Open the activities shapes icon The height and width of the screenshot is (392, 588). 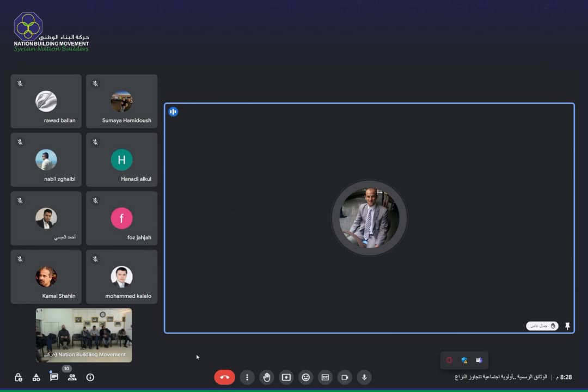pos(36,377)
